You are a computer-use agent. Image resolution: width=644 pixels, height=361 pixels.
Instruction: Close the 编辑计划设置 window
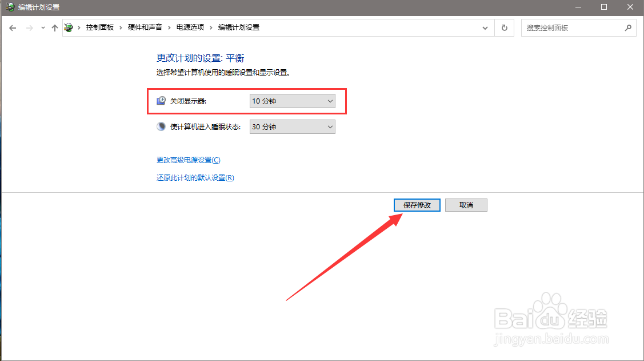pos(630,7)
